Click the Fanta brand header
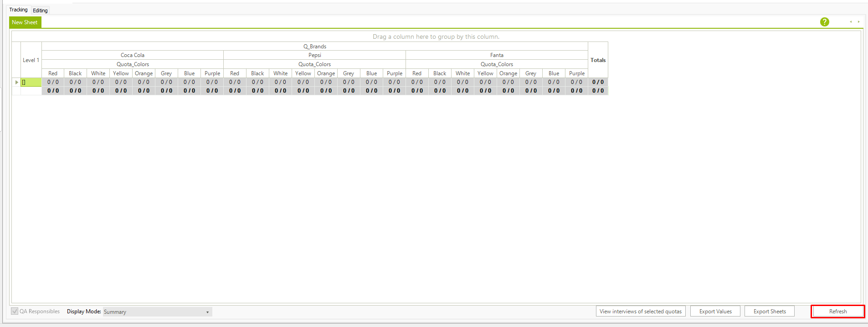This screenshot has width=868, height=327. [x=497, y=55]
